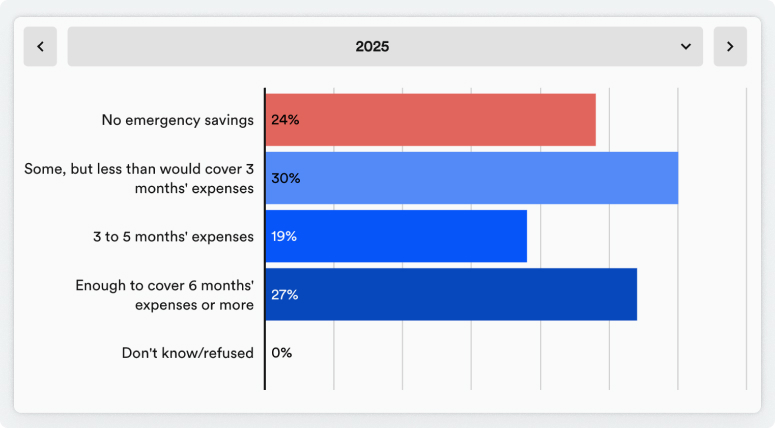
Task: Click the "2025" text in the year selector
Action: (x=372, y=47)
